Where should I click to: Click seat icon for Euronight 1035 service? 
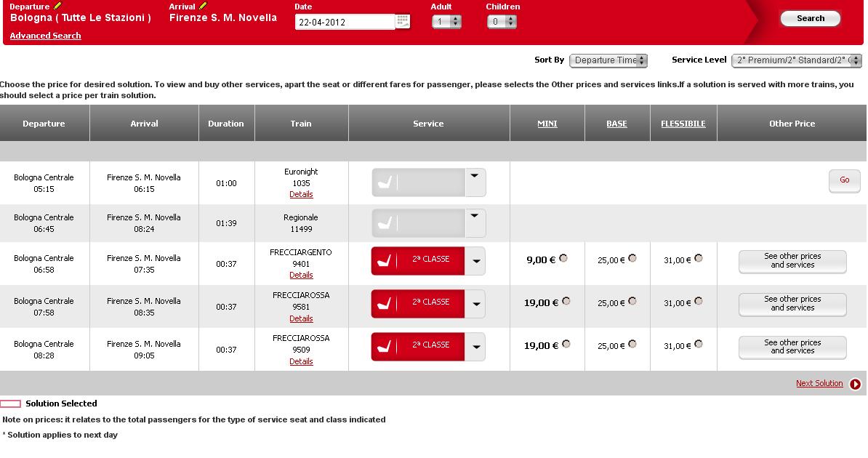click(385, 182)
